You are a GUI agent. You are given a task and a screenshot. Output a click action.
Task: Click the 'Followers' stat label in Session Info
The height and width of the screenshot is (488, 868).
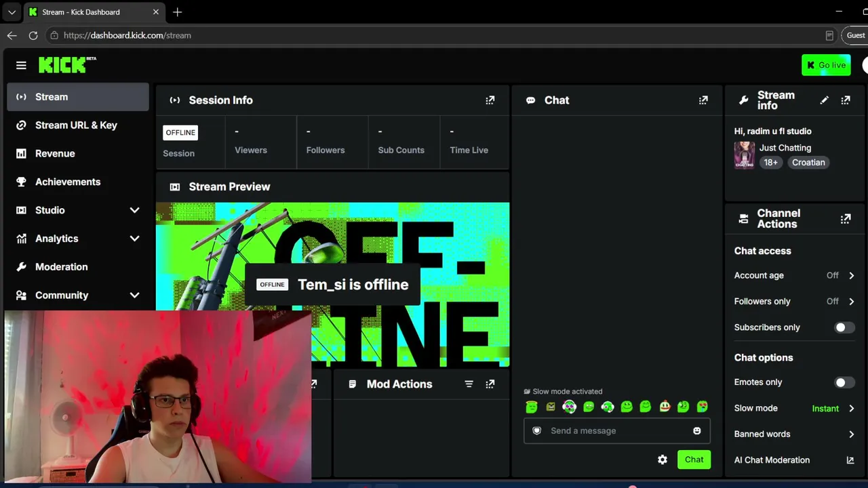pos(325,150)
